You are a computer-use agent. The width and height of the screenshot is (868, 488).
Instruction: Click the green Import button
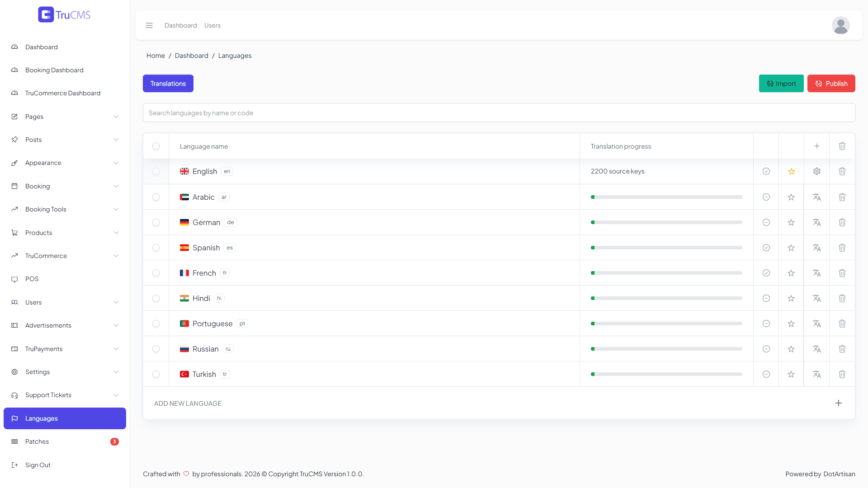coord(781,83)
